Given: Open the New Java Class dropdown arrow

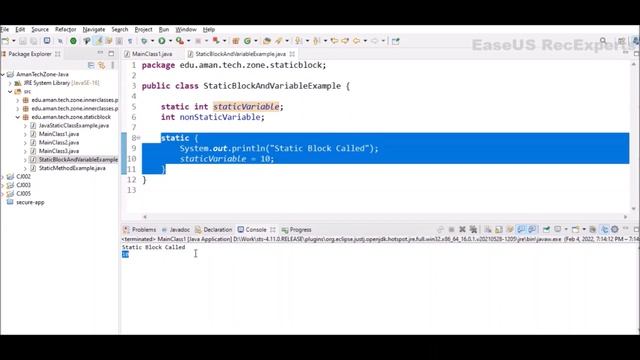Looking at the screenshot, I should pos(256,41).
